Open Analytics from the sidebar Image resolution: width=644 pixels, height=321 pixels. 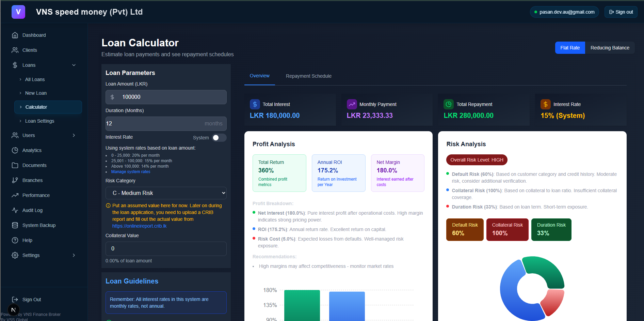point(44,150)
